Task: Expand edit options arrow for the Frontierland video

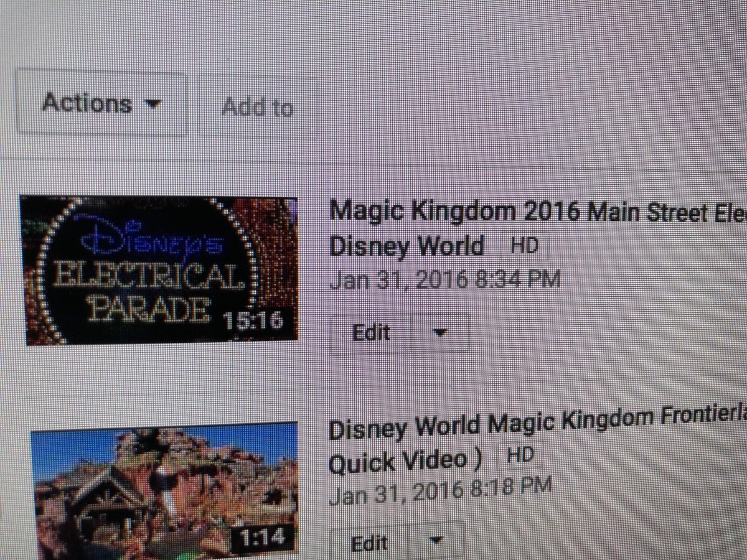Action: [437, 541]
